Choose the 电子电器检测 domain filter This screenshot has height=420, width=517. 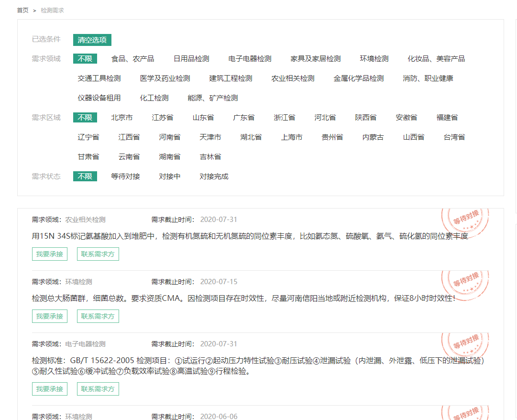[x=250, y=59]
